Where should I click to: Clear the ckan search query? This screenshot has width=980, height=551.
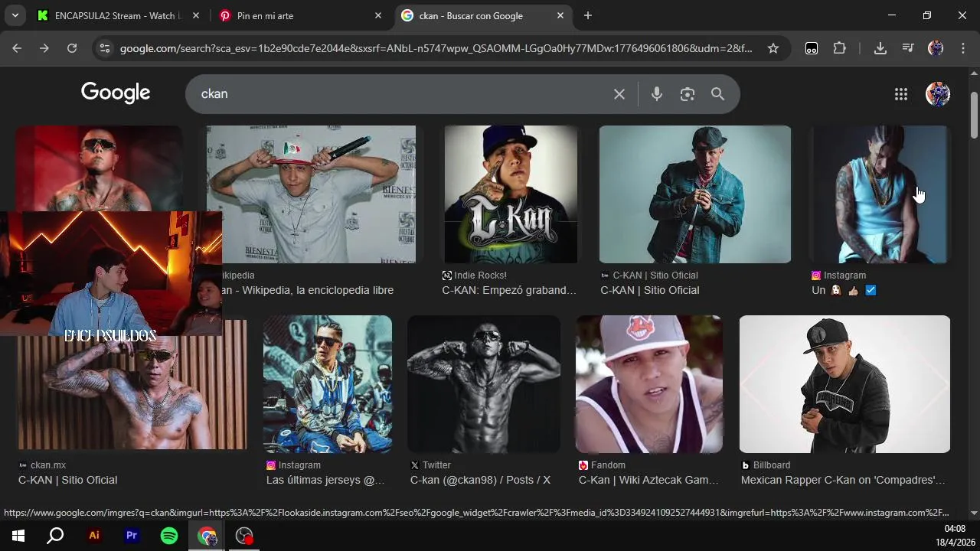tap(619, 94)
